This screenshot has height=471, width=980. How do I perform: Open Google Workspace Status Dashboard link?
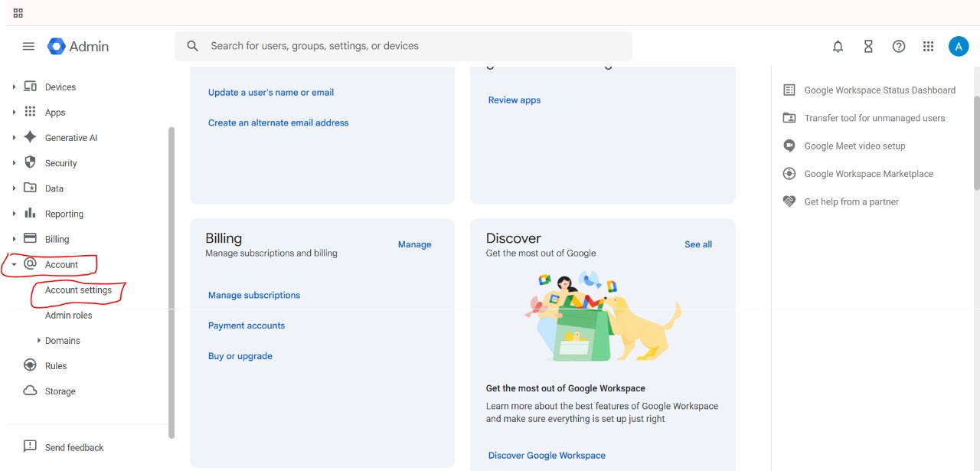point(879,90)
